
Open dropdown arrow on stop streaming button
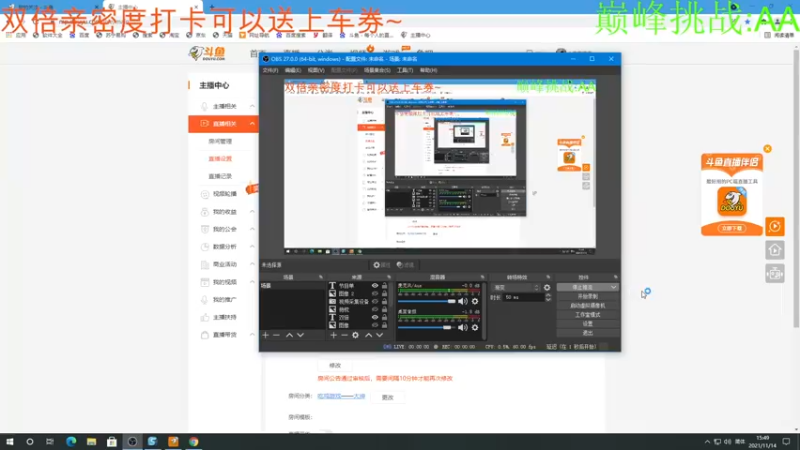tap(614, 287)
